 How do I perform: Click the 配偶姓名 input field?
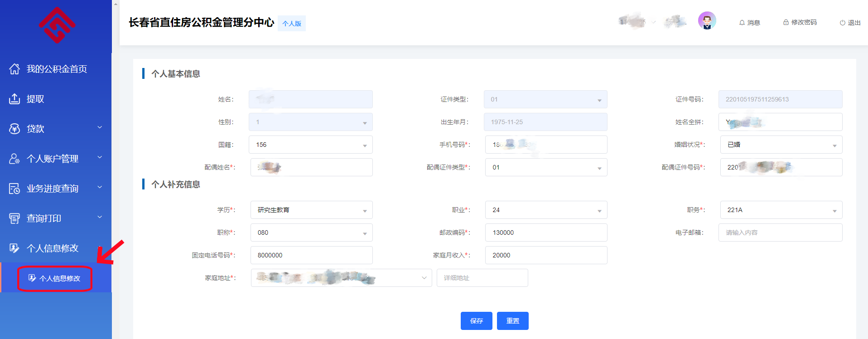pyautogui.click(x=312, y=167)
